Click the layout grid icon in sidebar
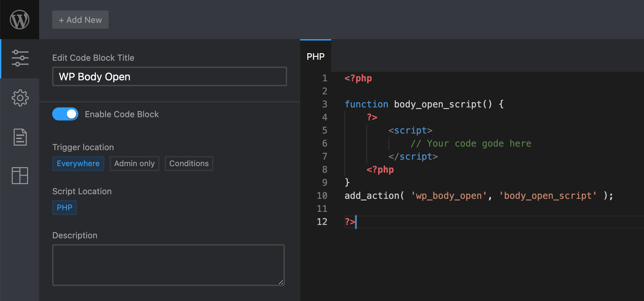Screen dimensions: 644x301 point(20,176)
